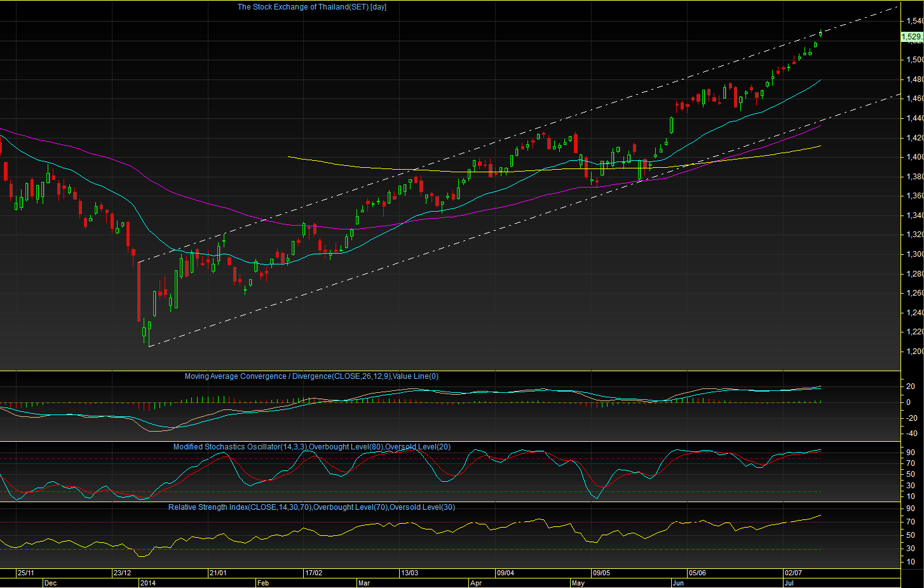Click the 0 label on the MACD axis
The width and height of the screenshot is (924, 588).
click(909, 402)
